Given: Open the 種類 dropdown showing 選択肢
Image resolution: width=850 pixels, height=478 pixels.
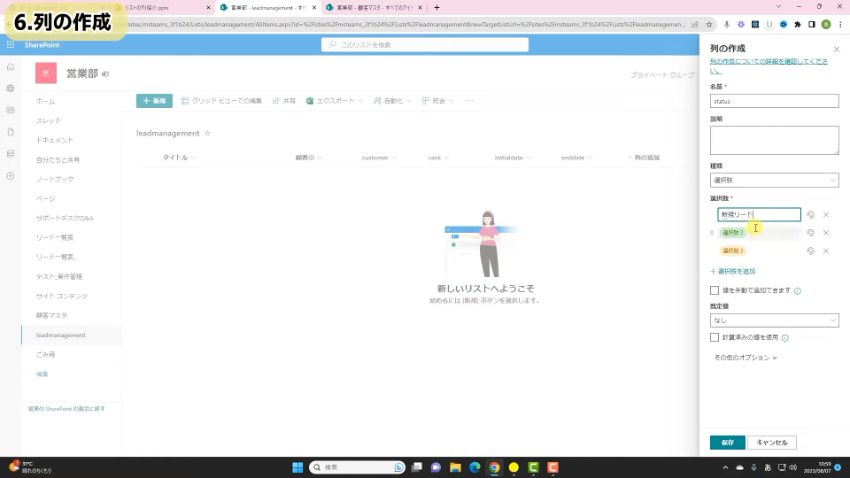Looking at the screenshot, I should pyautogui.click(x=774, y=180).
